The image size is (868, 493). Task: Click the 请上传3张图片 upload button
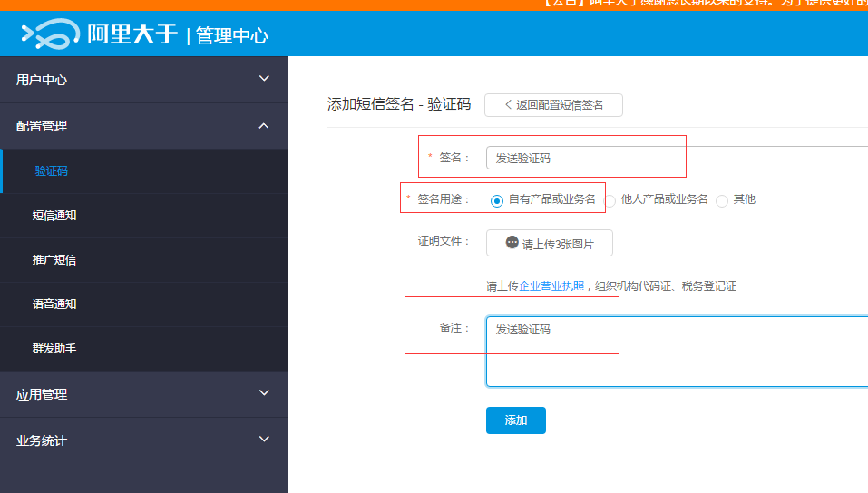coord(549,243)
